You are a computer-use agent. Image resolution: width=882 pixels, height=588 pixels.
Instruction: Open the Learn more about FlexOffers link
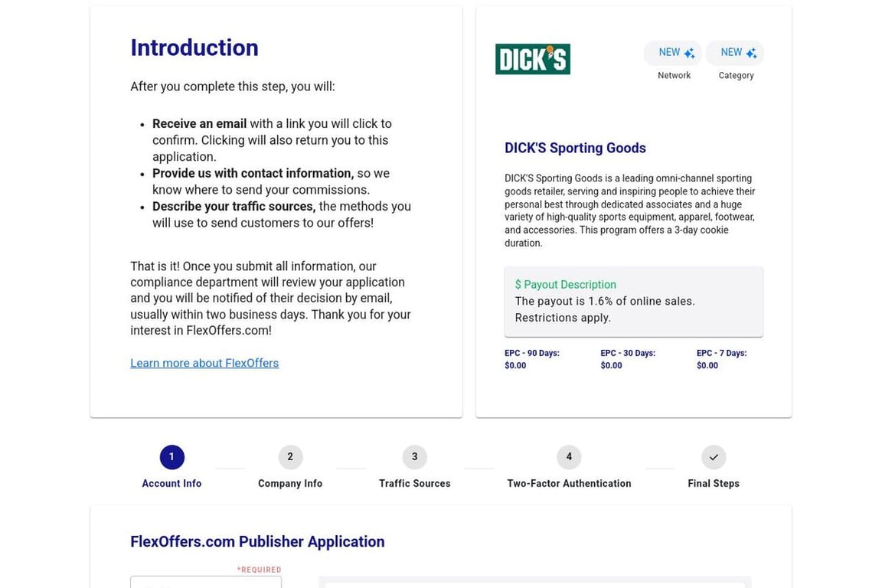coord(204,363)
